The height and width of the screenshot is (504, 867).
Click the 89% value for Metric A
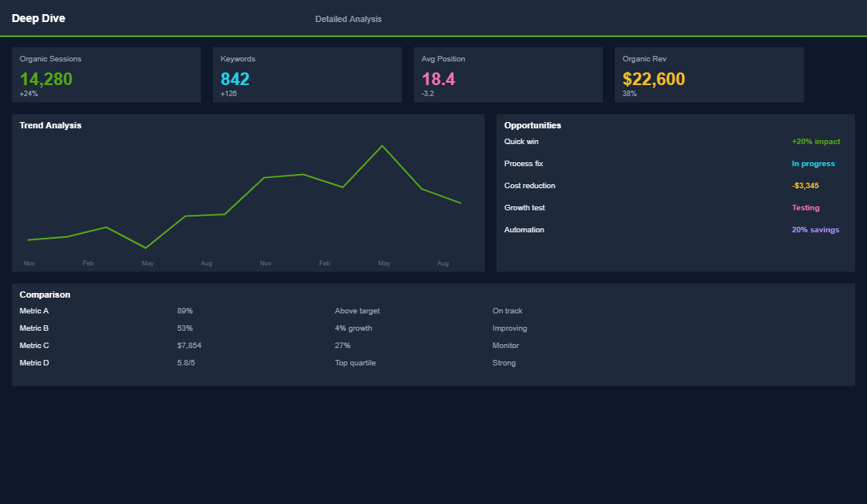pos(185,310)
